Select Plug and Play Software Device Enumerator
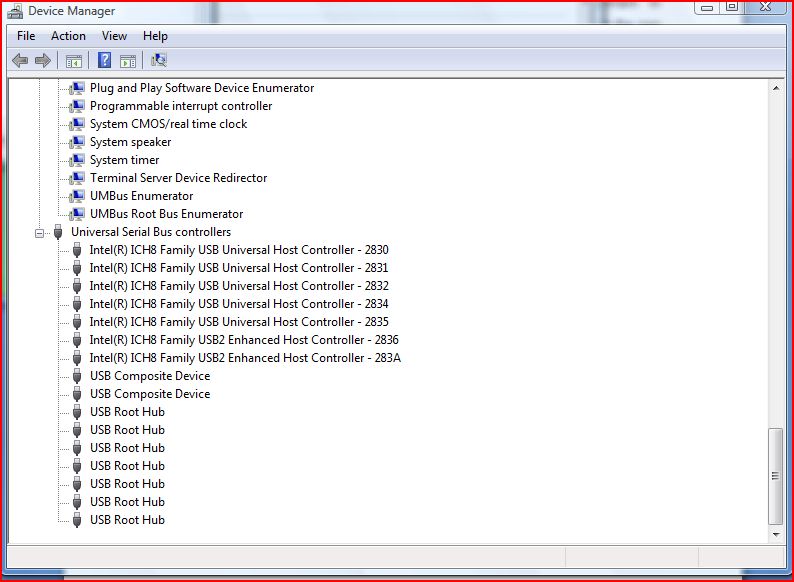This screenshot has height=582, width=794. (x=202, y=88)
